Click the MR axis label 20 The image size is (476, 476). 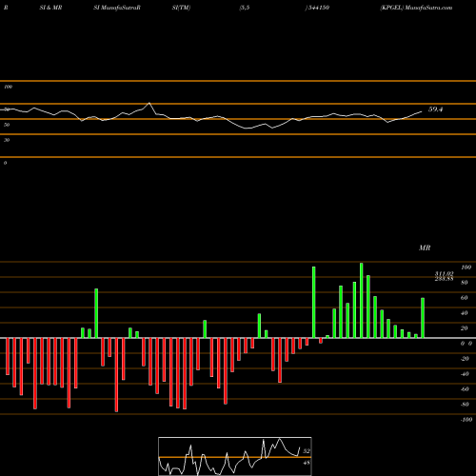pos(465,328)
